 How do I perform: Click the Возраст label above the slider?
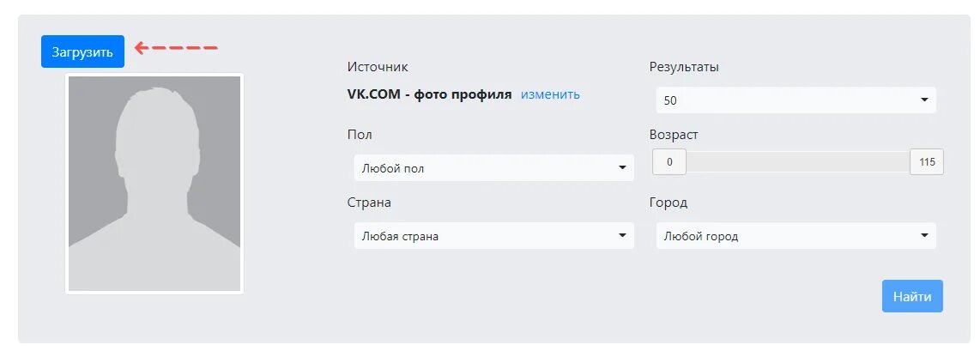[674, 135]
